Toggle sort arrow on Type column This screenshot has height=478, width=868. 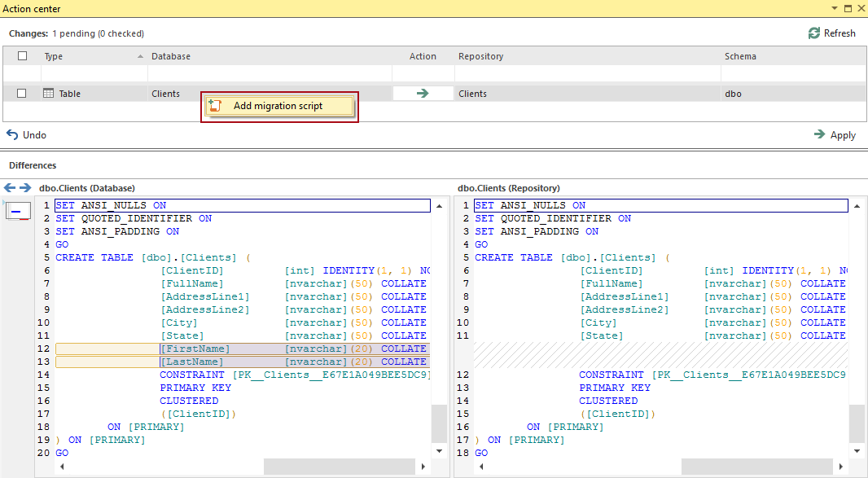[139, 56]
